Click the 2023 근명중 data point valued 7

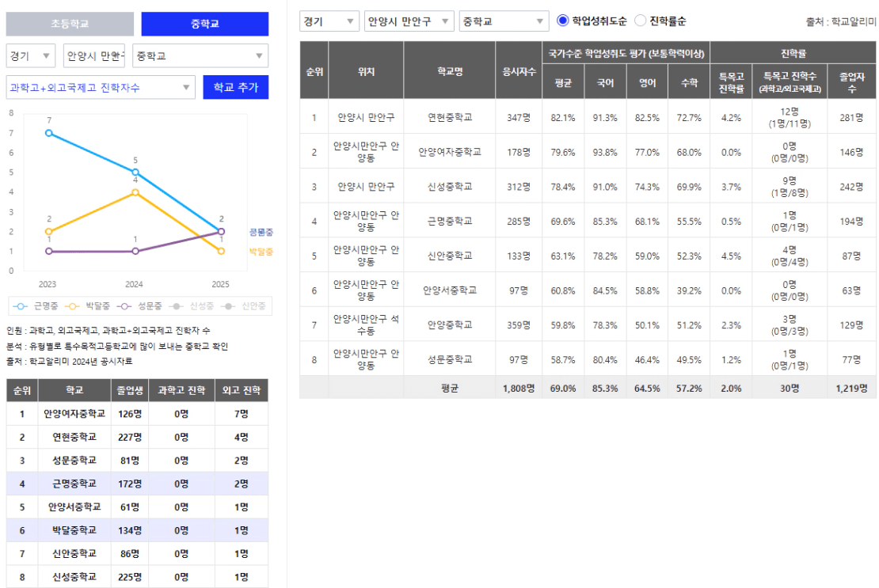click(49, 133)
